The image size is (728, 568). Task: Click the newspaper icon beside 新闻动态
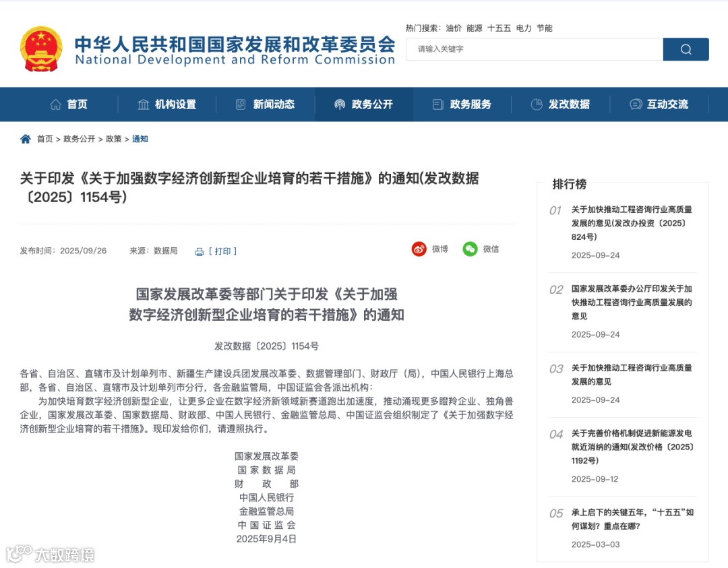tap(241, 104)
